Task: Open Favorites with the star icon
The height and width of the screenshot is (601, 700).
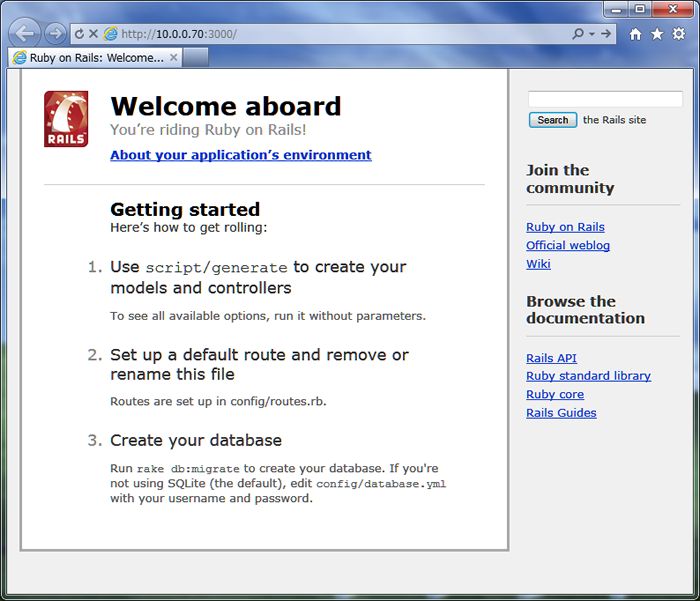Action: (x=657, y=34)
